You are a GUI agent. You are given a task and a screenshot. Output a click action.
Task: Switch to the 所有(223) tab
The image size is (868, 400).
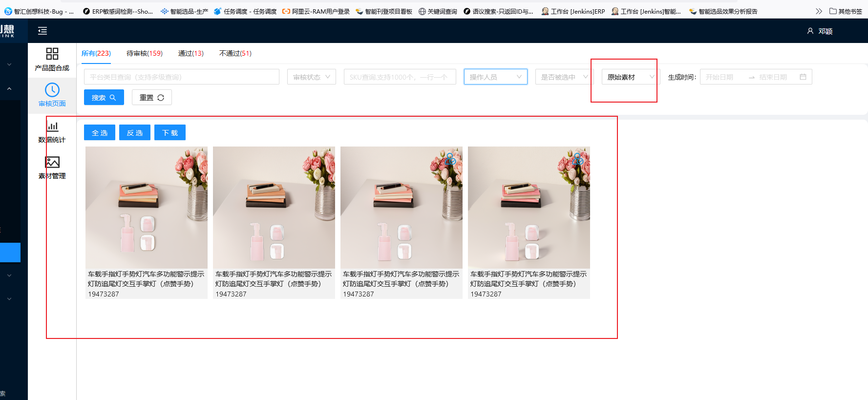pyautogui.click(x=96, y=53)
